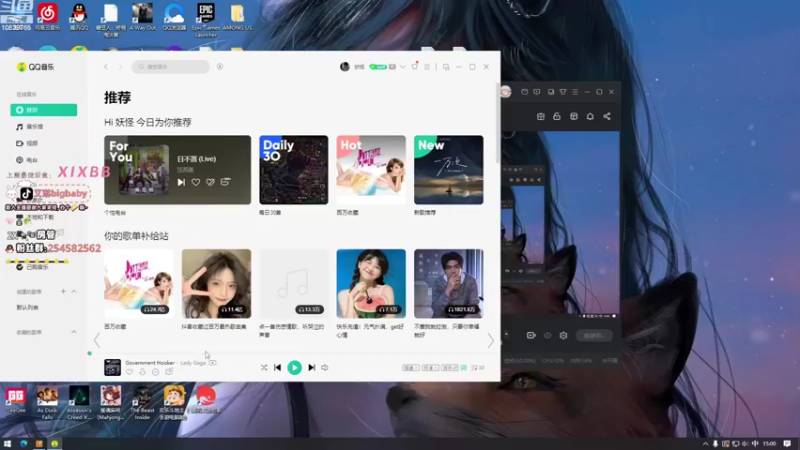Open the playlist with the 11.4 million play count
The width and height of the screenshot is (800, 450).
216,284
